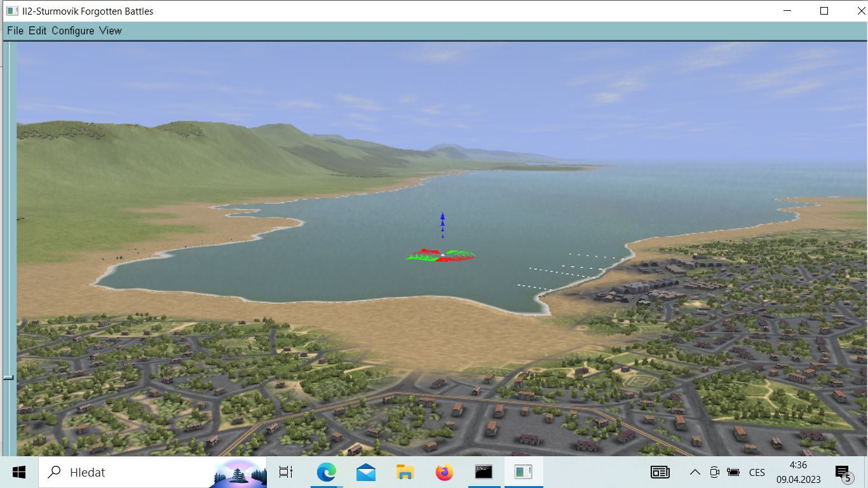This screenshot has height=488, width=868.
Task: Click the Il2-Sturmovik window title icon
Action: (x=12, y=11)
